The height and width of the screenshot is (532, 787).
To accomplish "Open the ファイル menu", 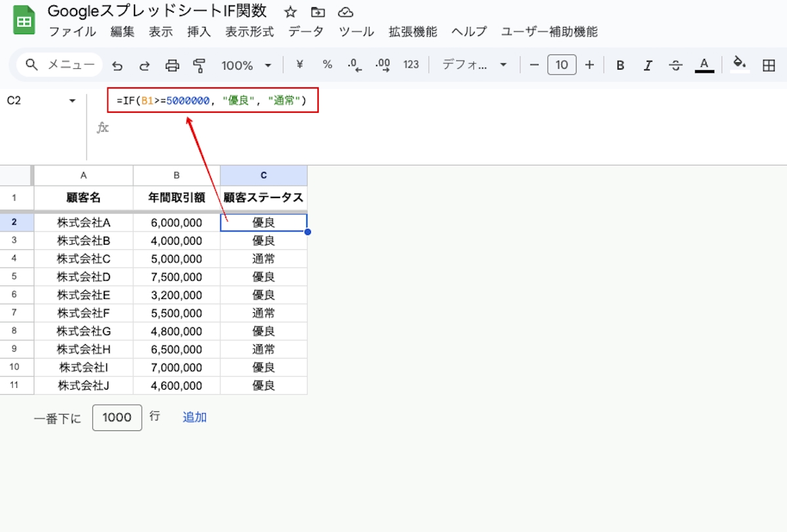I will point(72,31).
